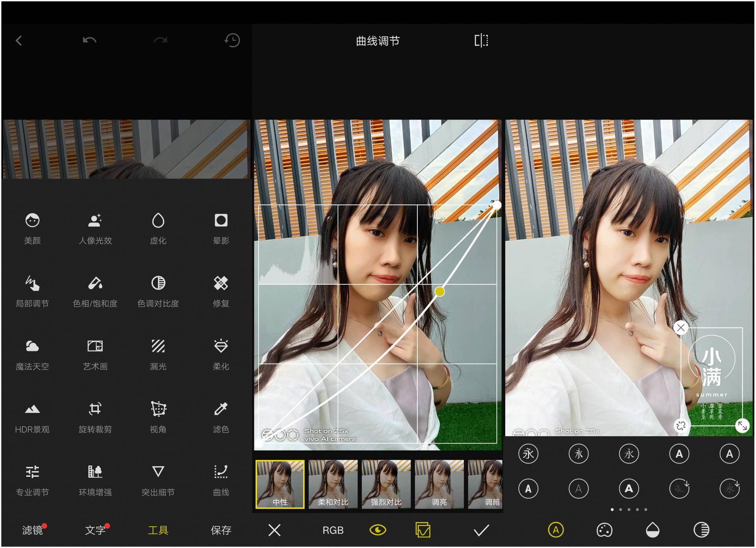756x548 pixels.
Task: Open the 曲线 curves tool
Action: pos(220,481)
